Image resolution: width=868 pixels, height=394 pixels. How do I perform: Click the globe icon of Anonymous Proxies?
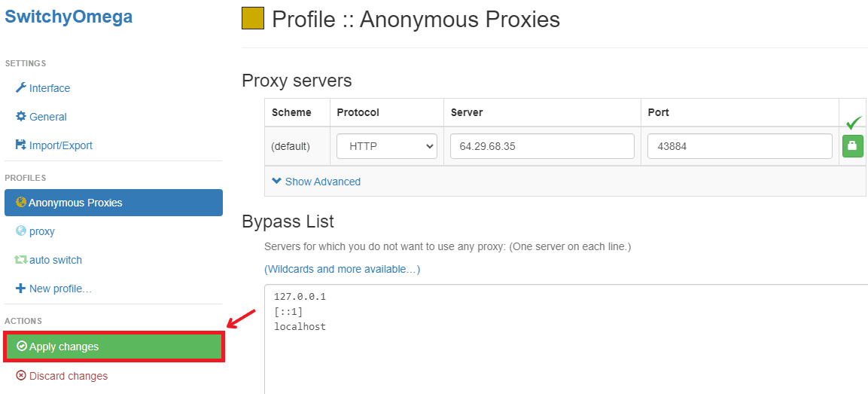click(x=22, y=203)
